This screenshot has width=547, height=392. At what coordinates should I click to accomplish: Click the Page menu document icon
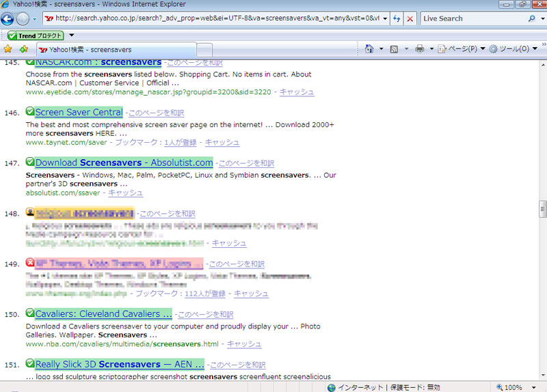coord(442,48)
